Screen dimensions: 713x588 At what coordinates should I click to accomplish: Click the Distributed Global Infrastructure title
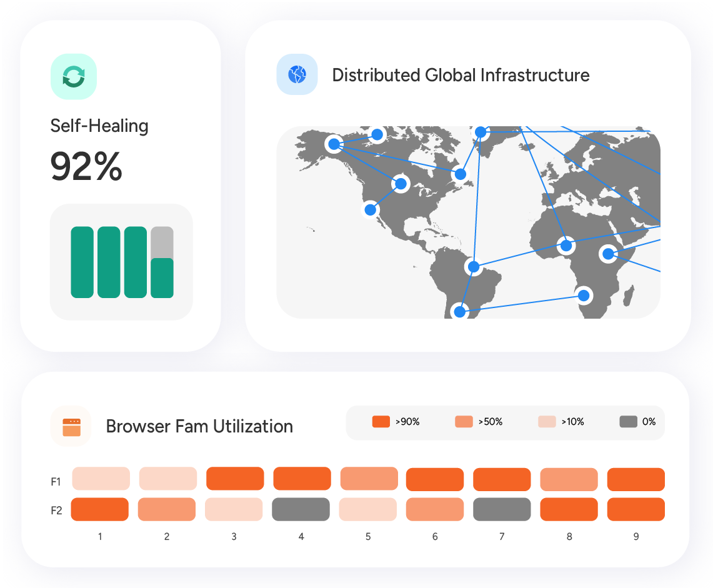tap(461, 75)
